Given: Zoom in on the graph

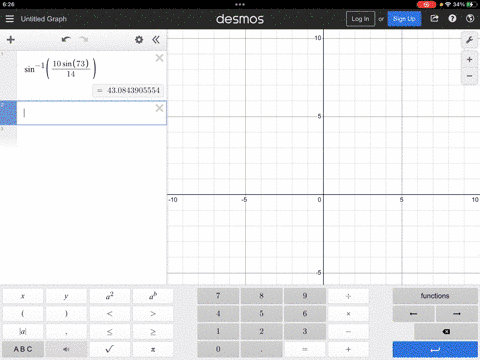Looking at the screenshot, I should [x=469, y=60].
